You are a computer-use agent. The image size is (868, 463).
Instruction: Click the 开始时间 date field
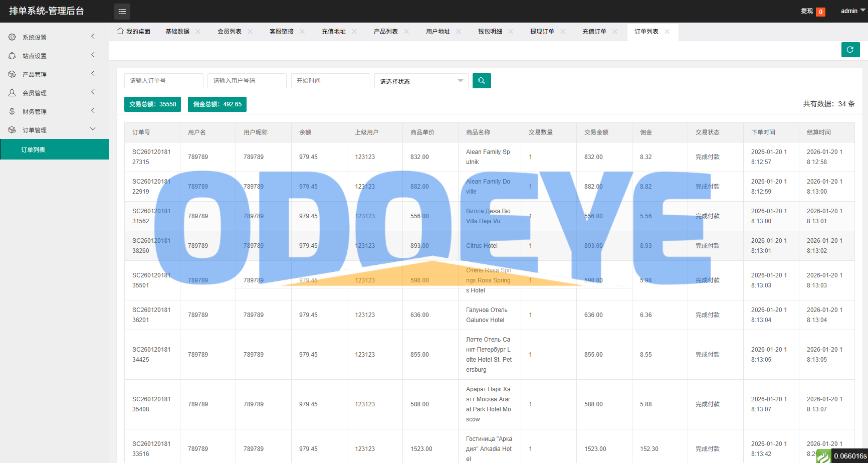(x=330, y=81)
